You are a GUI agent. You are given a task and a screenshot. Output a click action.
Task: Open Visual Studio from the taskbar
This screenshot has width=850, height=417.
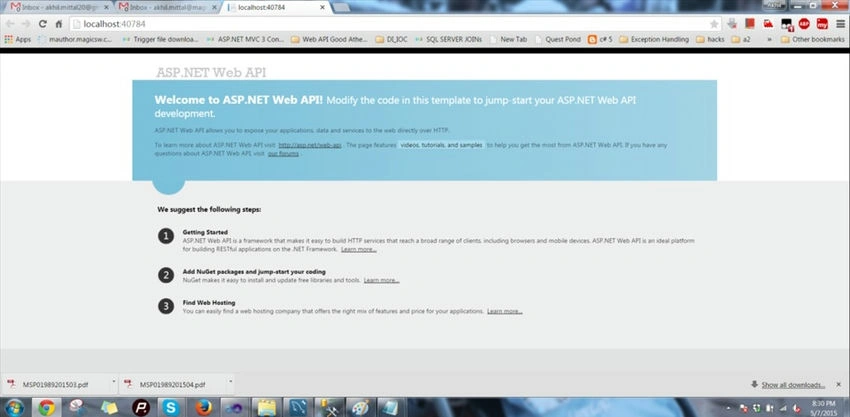point(234,407)
